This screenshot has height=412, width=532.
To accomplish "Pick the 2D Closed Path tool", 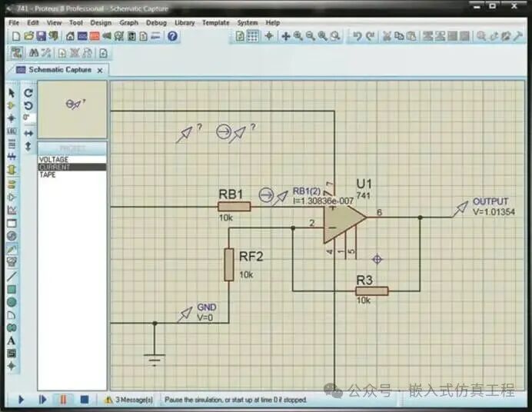I will [x=12, y=328].
